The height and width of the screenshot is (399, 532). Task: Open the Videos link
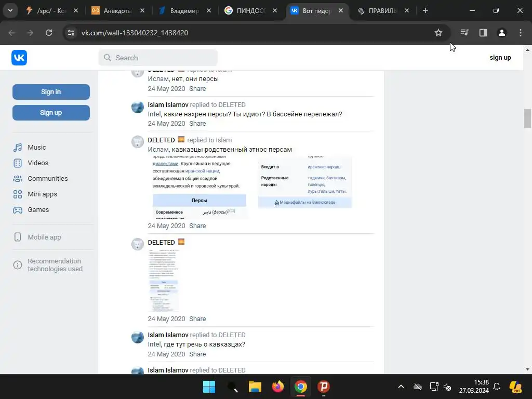tap(38, 163)
